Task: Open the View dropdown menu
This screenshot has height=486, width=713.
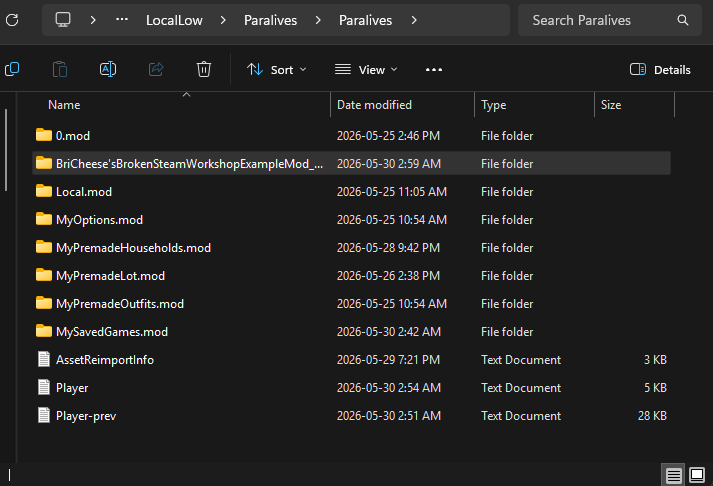Action: (366, 70)
